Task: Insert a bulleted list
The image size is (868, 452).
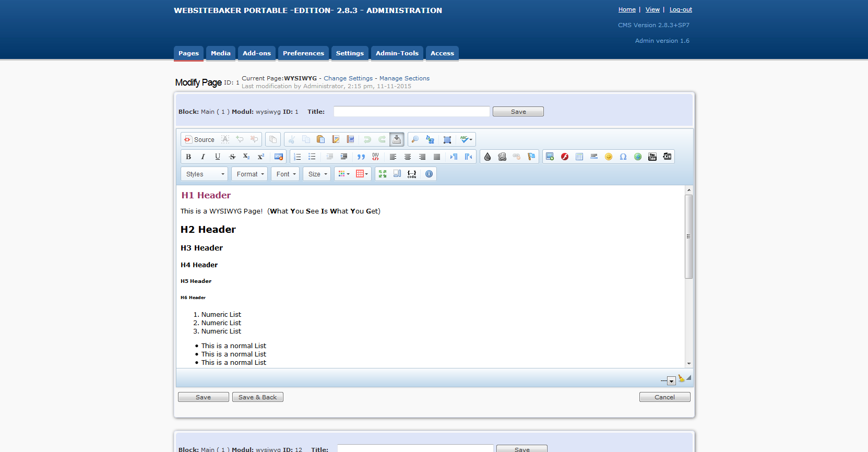Action: 312,157
